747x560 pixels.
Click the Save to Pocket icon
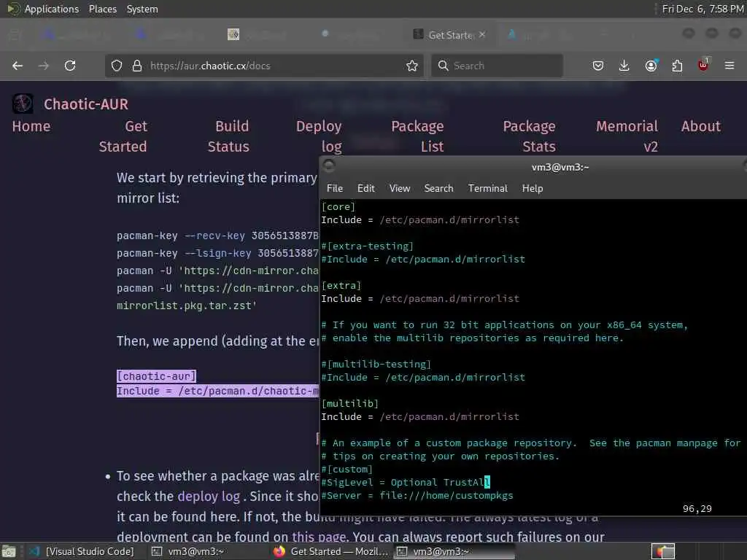[598, 66]
